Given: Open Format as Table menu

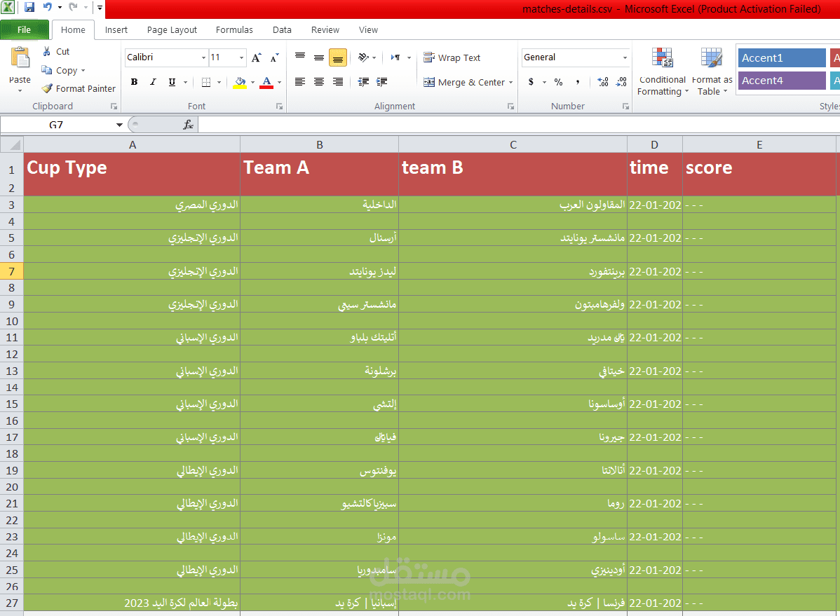Looking at the screenshot, I should pos(712,71).
